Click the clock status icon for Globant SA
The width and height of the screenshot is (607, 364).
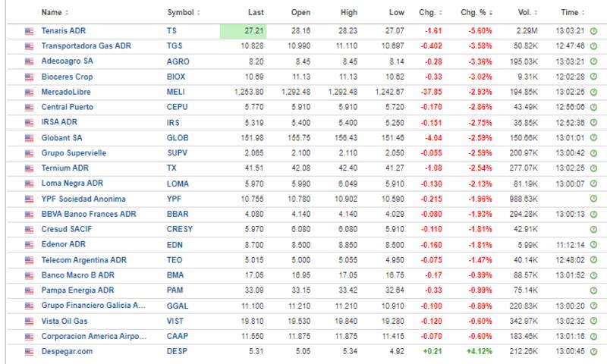(593, 138)
